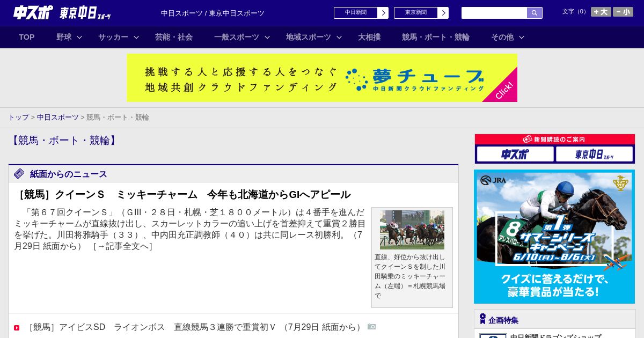Image resolution: width=644 pixels, height=338 pixels.
Task: Select 大相撲 in navigation bar
Action: pos(369,37)
